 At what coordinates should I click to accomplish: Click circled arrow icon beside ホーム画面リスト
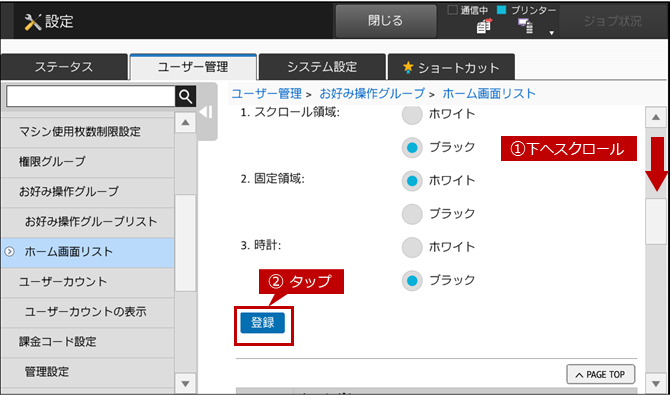pyautogui.click(x=9, y=252)
